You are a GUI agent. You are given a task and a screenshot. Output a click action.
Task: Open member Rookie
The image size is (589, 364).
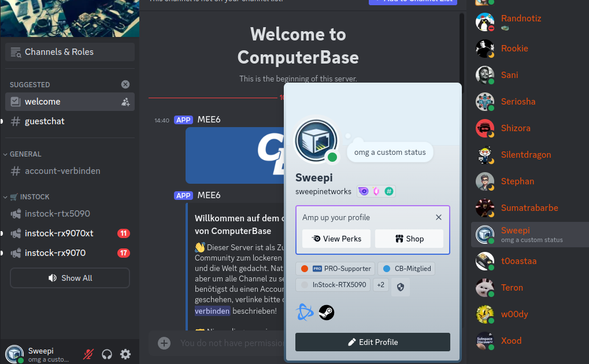pyautogui.click(x=530, y=49)
